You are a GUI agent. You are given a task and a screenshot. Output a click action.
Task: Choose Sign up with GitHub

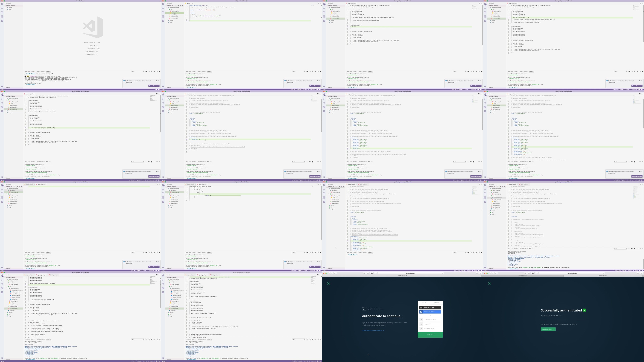pos(430,307)
